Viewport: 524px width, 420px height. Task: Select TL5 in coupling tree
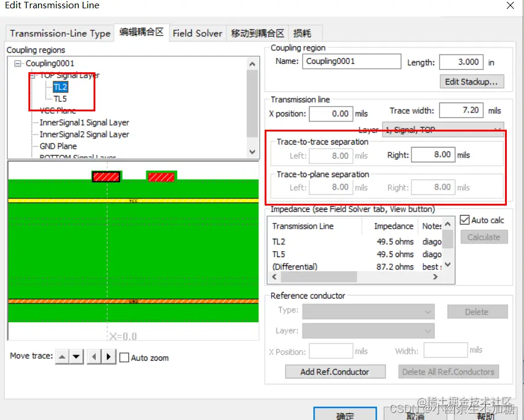coord(60,99)
